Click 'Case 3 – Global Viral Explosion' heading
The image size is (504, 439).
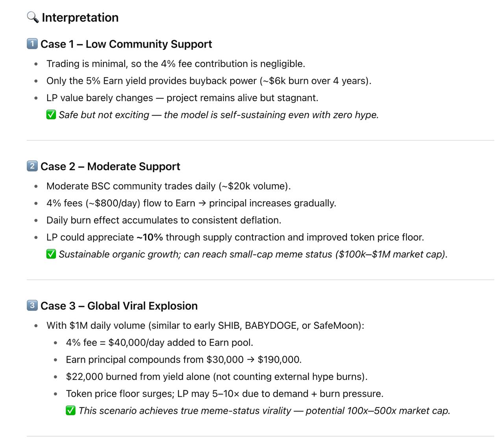(119, 306)
